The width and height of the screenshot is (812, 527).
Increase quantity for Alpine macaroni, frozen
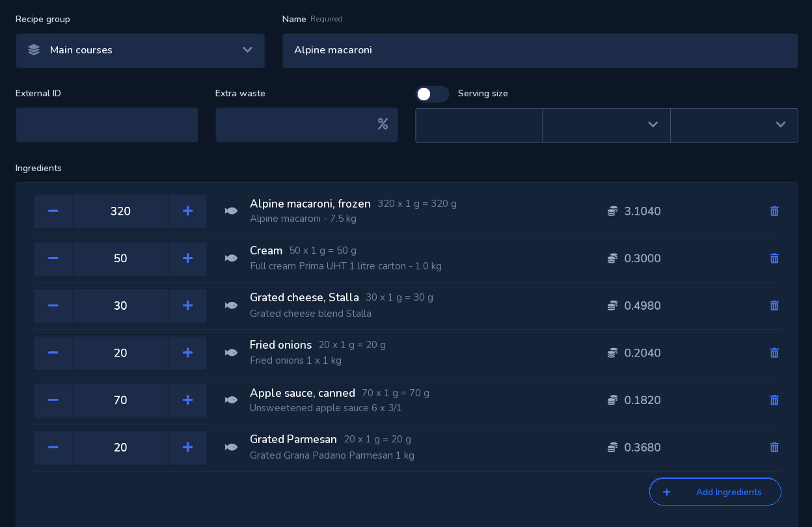pyautogui.click(x=187, y=211)
